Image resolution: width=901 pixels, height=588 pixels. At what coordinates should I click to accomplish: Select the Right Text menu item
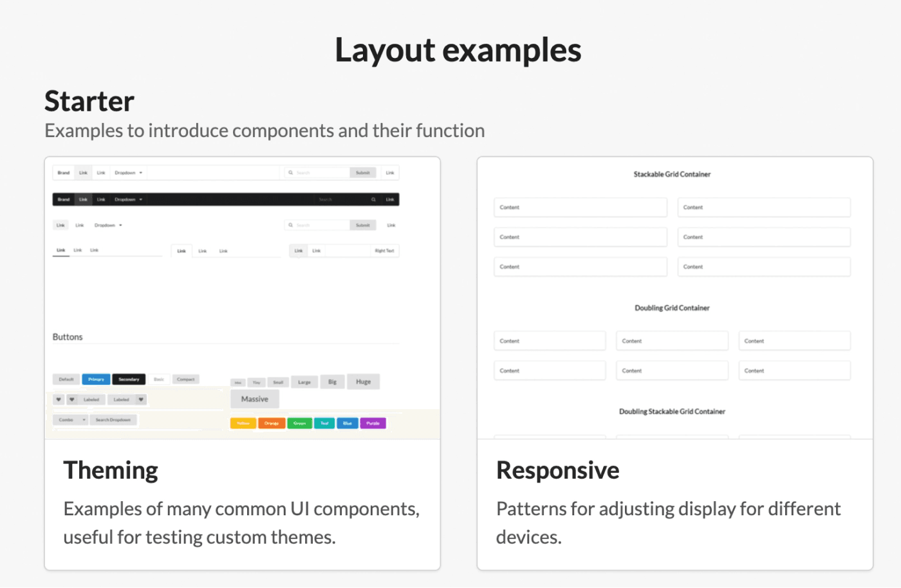384,251
